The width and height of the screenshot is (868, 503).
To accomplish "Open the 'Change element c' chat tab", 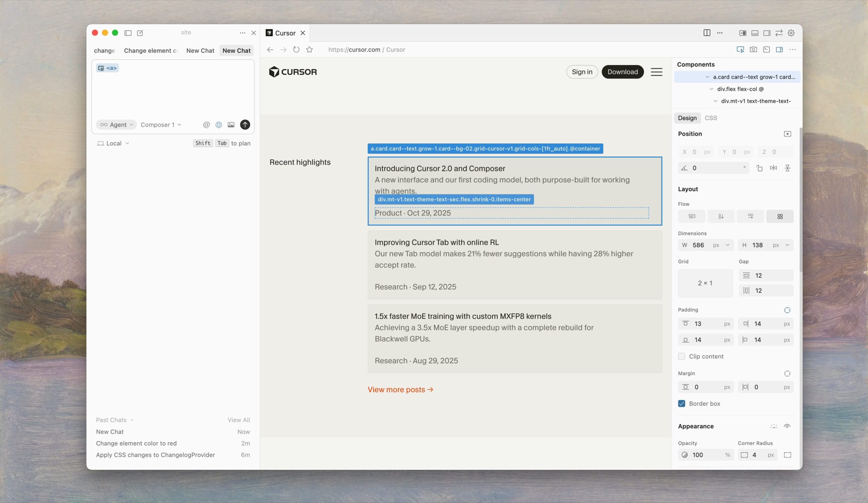I will click(x=151, y=51).
